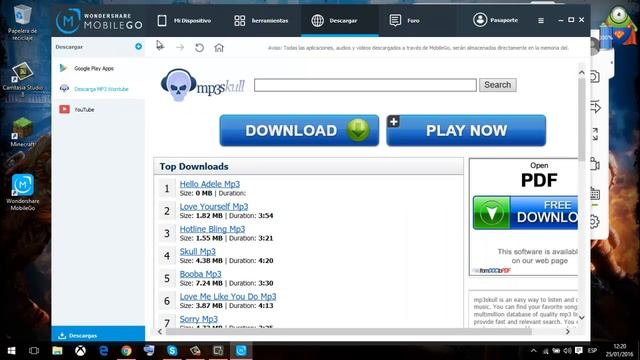Open volume control in system tray
Viewport: 640px width, 360px height.
(x=567, y=351)
